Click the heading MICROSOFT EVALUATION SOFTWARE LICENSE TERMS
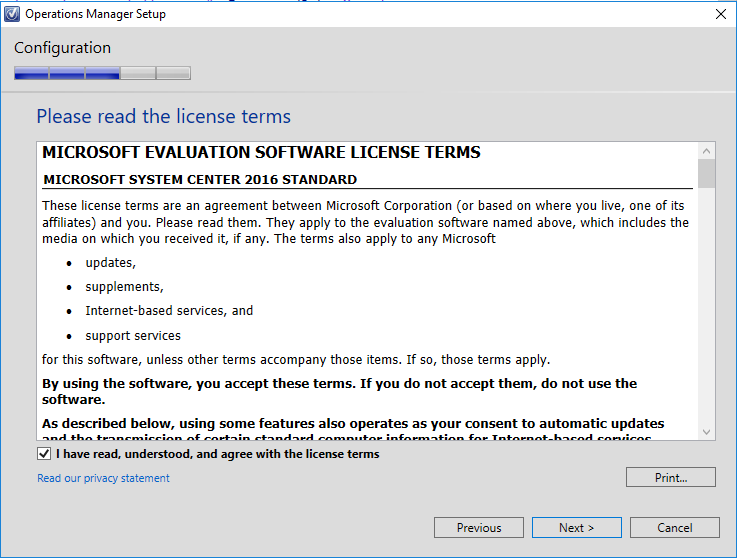The width and height of the screenshot is (737, 558). [261, 152]
